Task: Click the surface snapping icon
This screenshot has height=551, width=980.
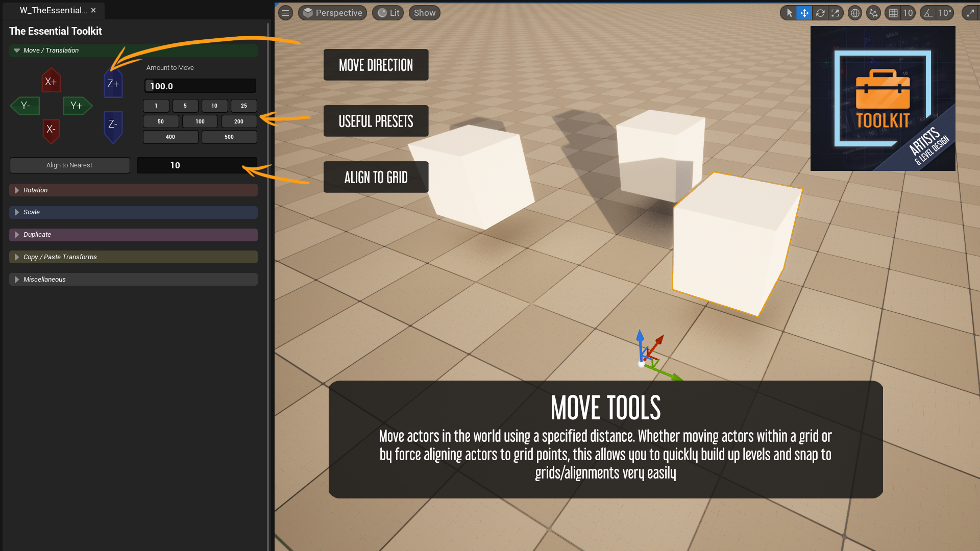Action: (x=873, y=13)
